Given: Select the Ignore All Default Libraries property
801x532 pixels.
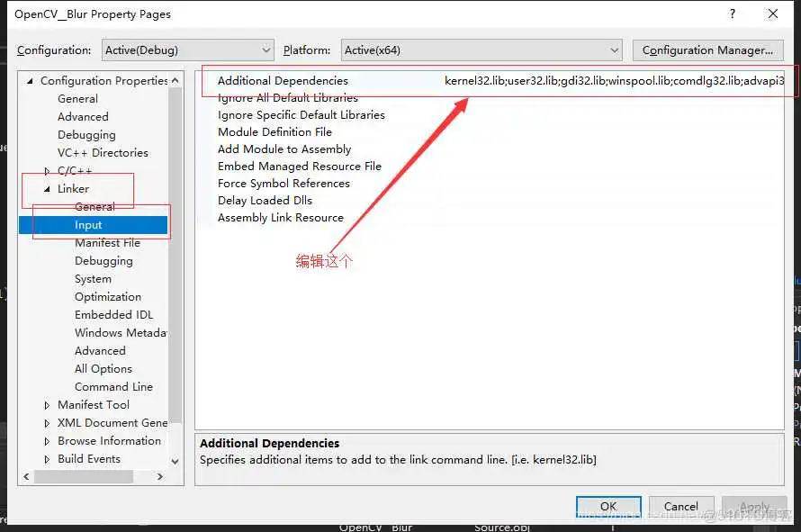Looking at the screenshot, I should pos(287,98).
